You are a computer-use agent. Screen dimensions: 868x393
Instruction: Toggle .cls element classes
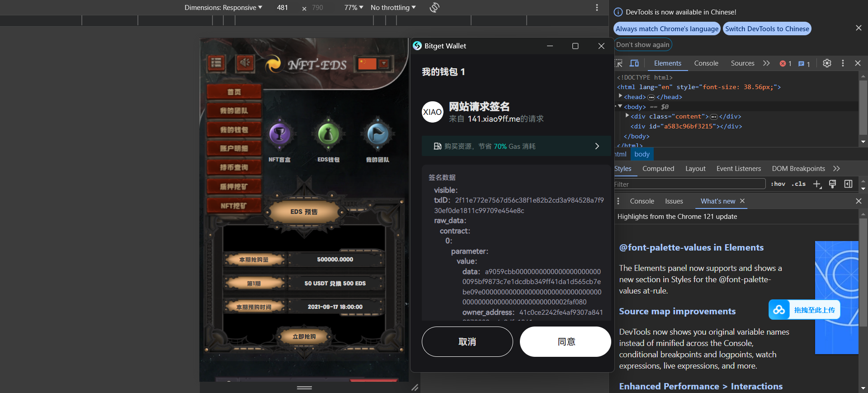pyautogui.click(x=799, y=184)
